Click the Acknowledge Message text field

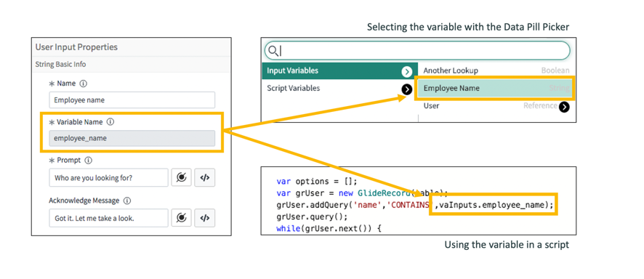pyautogui.click(x=108, y=218)
